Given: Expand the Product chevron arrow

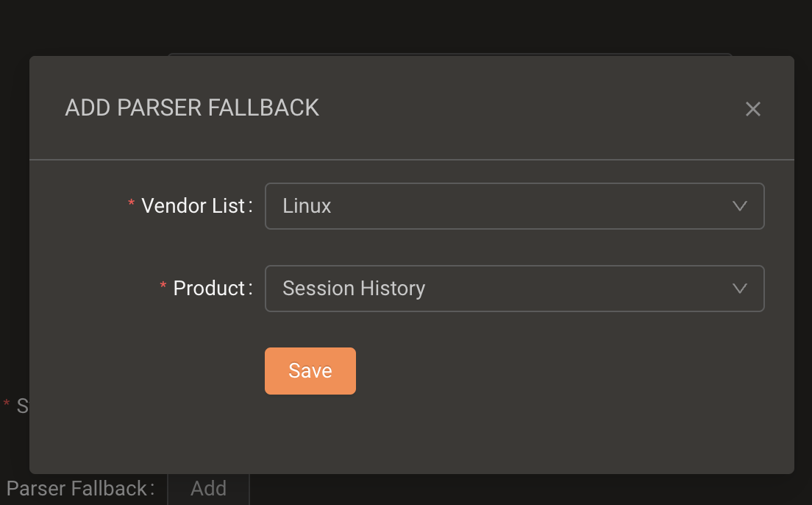Looking at the screenshot, I should (x=739, y=289).
